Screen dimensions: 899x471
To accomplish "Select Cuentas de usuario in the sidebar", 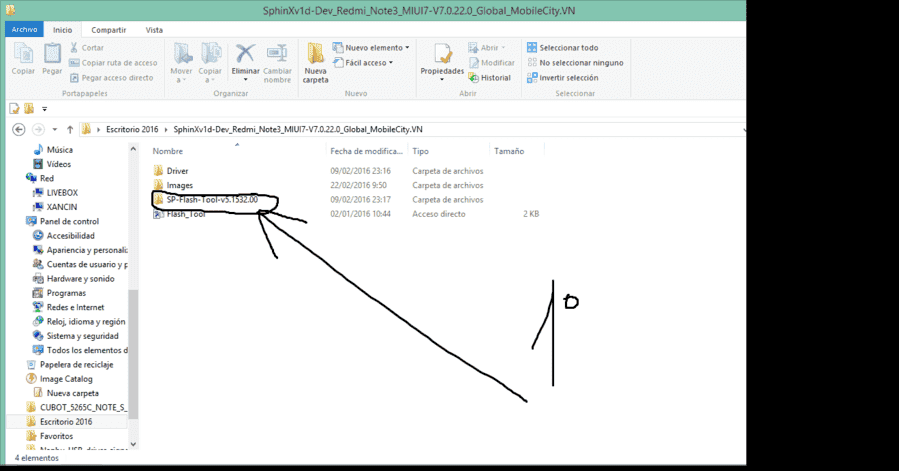I will 80,264.
